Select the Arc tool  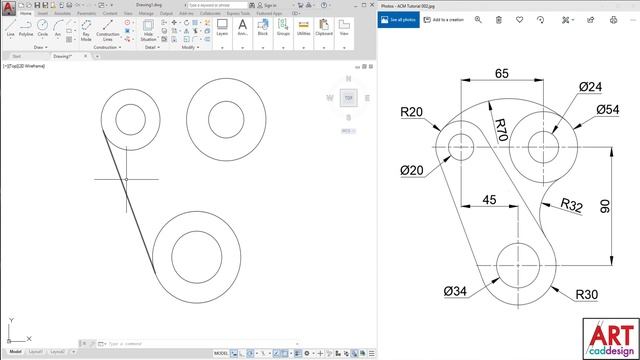58,28
